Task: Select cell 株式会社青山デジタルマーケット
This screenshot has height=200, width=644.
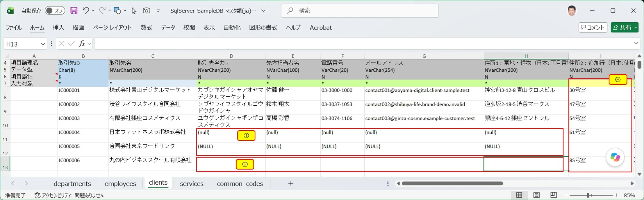Action: tap(153, 93)
